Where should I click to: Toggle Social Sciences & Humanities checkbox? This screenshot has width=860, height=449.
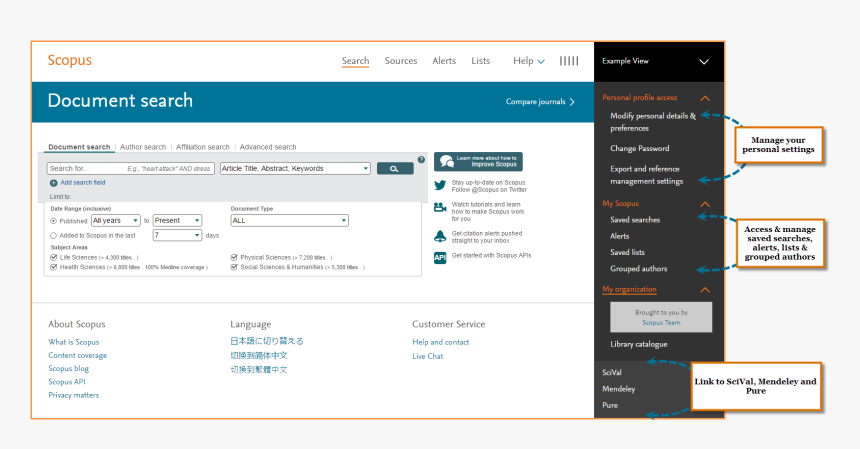tap(234, 267)
